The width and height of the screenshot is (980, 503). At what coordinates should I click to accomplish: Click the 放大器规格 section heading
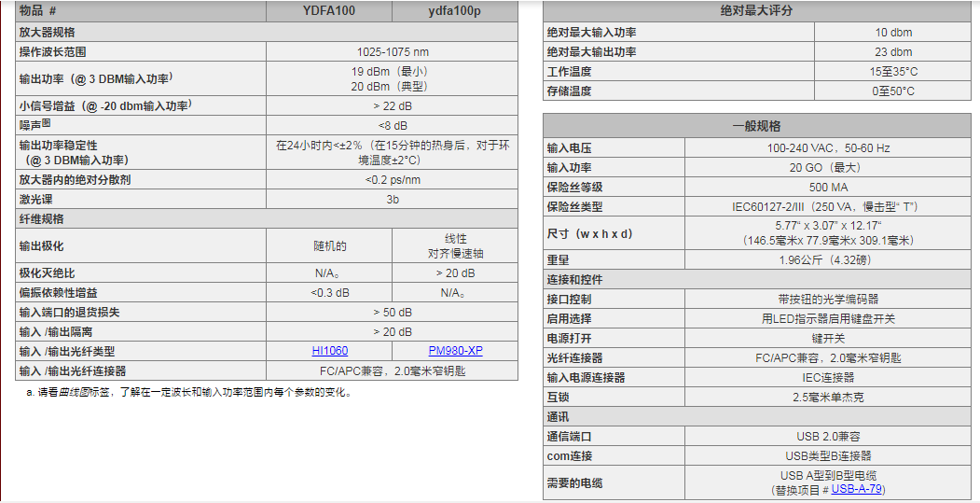point(47,32)
